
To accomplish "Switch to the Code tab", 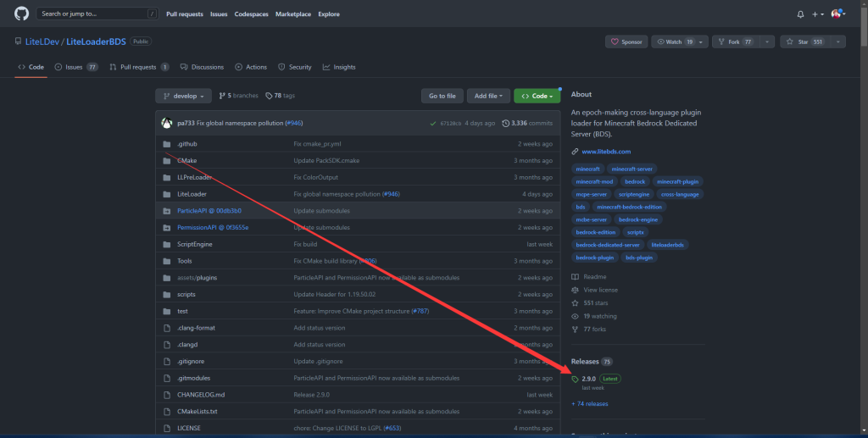I will [31, 67].
